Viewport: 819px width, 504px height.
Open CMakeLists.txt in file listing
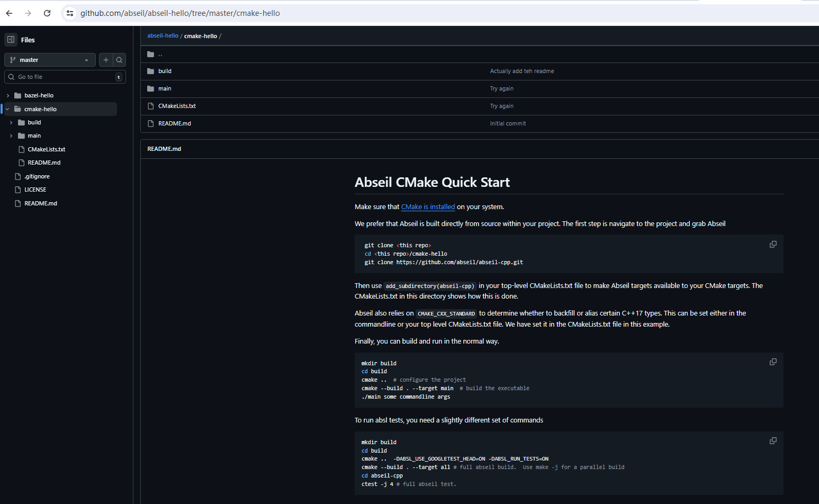pyautogui.click(x=177, y=106)
